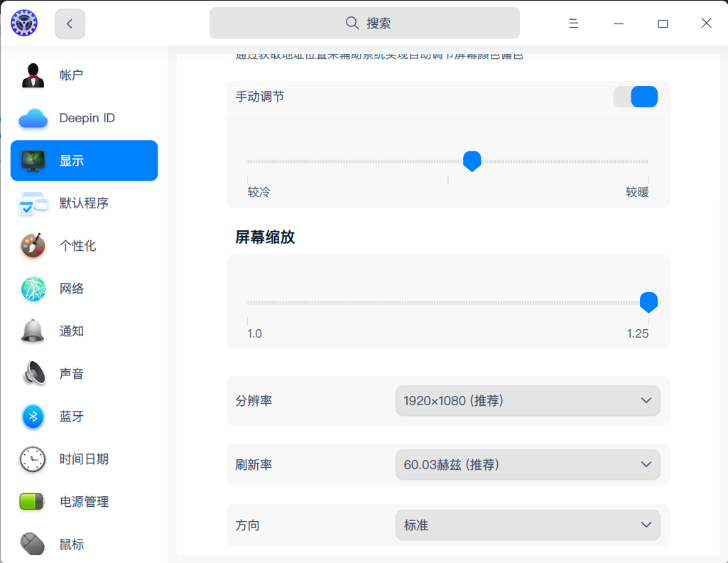Image resolution: width=728 pixels, height=563 pixels.
Task: Click the 帐户 account user icon
Action: [33, 75]
